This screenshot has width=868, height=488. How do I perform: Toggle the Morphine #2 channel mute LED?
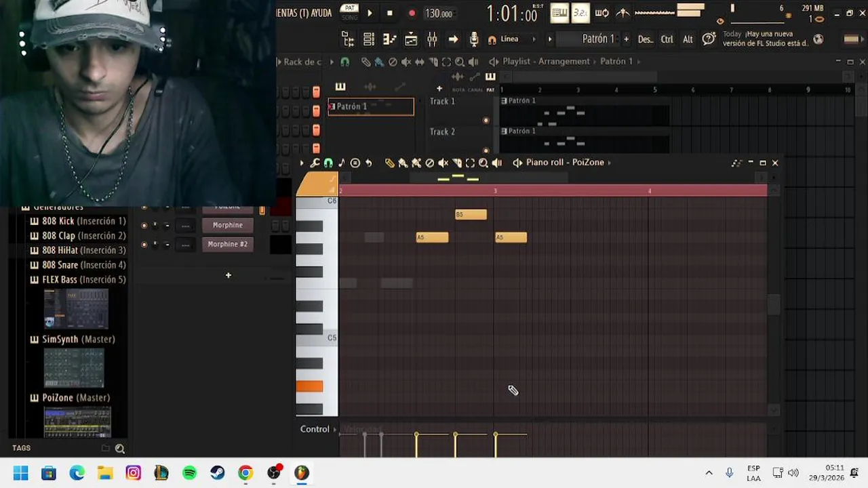144,244
